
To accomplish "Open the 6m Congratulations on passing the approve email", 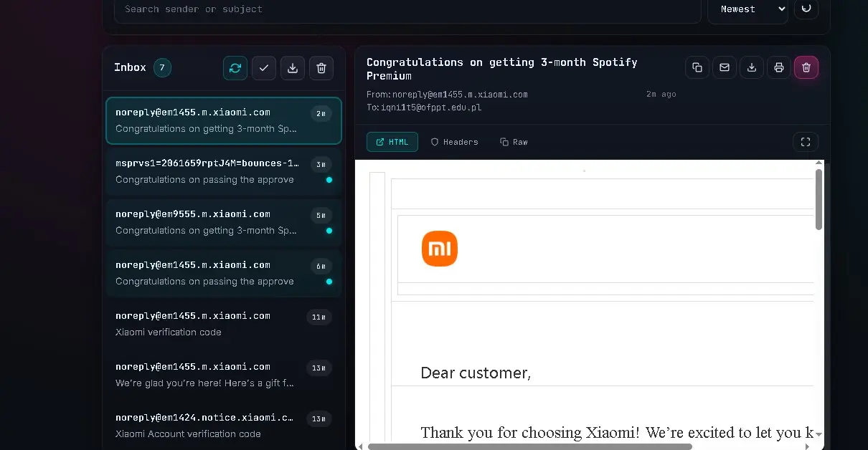I will [x=224, y=273].
